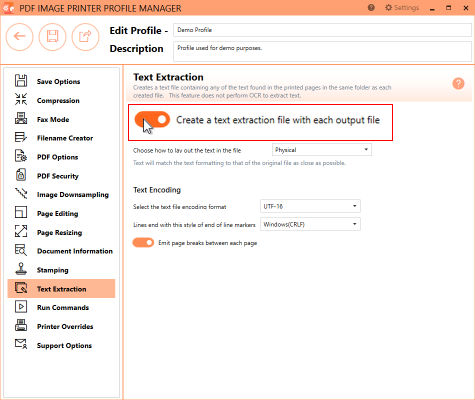Open the PDF Security section
This screenshot has height=400, width=475.
[61, 176]
